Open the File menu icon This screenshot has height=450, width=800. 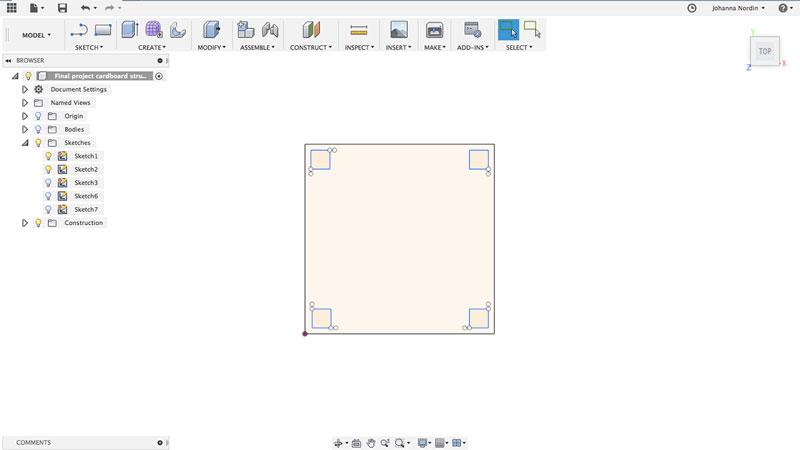pos(34,8)
